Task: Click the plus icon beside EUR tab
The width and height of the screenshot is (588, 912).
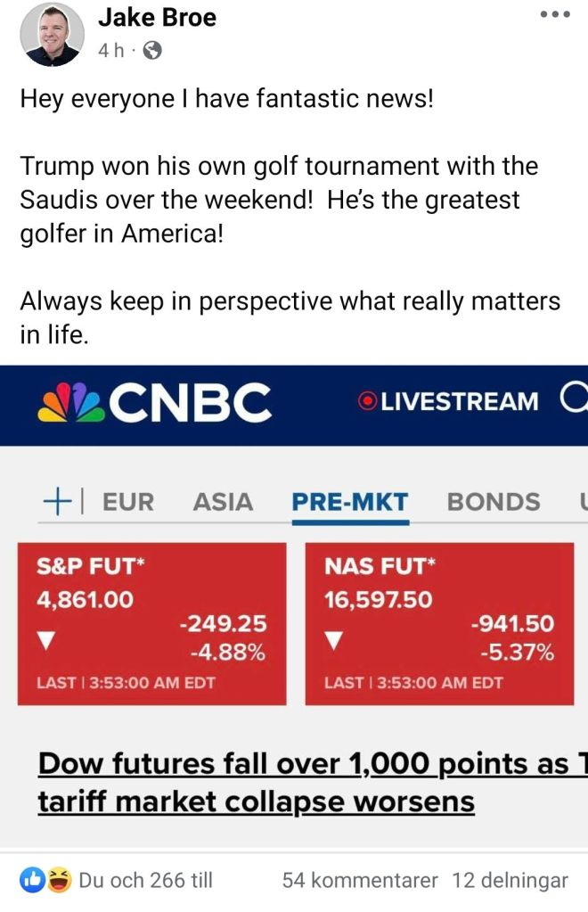Action: [x=56, y=501]
